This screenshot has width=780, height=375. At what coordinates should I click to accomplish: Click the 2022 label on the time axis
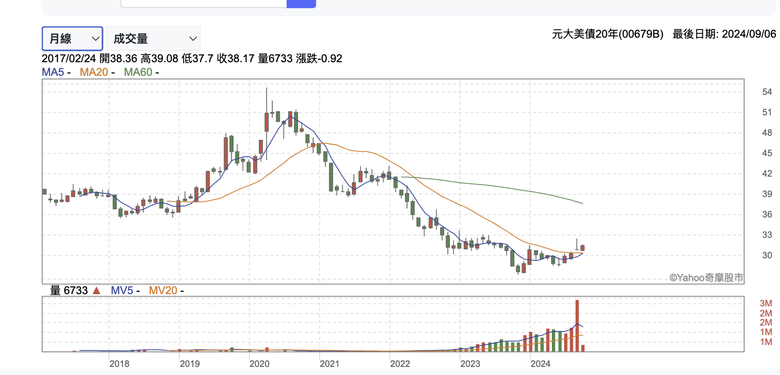tap(399, 364)
